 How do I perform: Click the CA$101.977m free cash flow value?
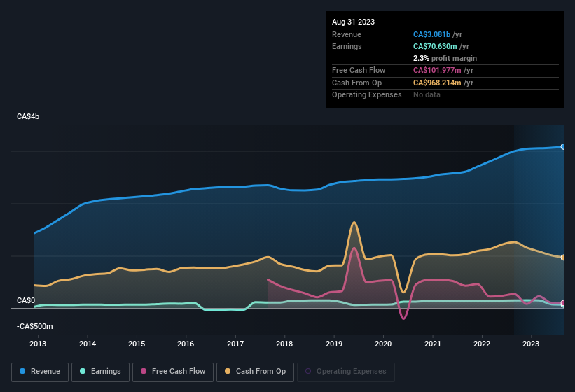coord(437,70)
